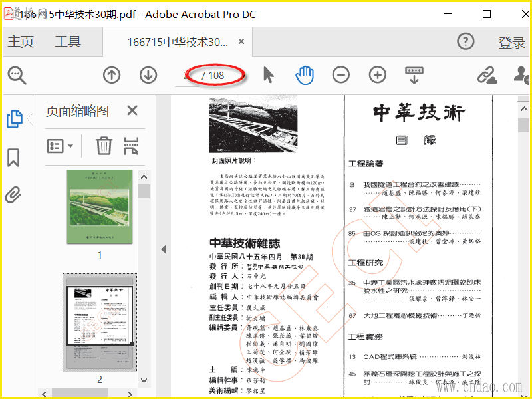Activate the hand pan tool
The height and width of the screenshot is (399, 532).
pos(305,75)
